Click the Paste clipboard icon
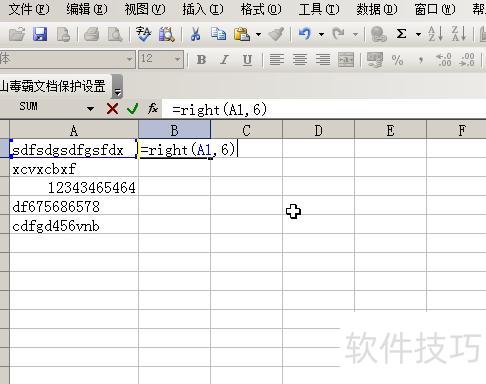 242,34
